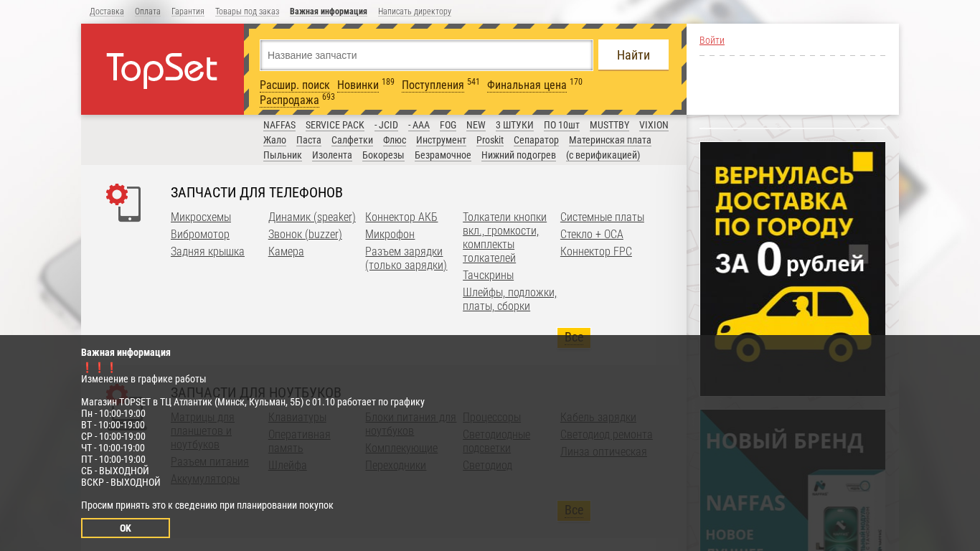Select the FOG tag

click(x=448, y=125)
